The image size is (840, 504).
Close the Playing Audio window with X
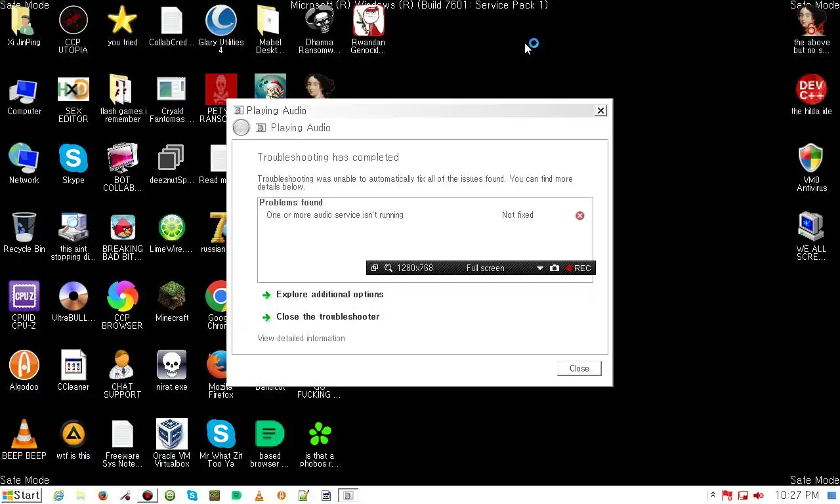[x=600, y=110]
